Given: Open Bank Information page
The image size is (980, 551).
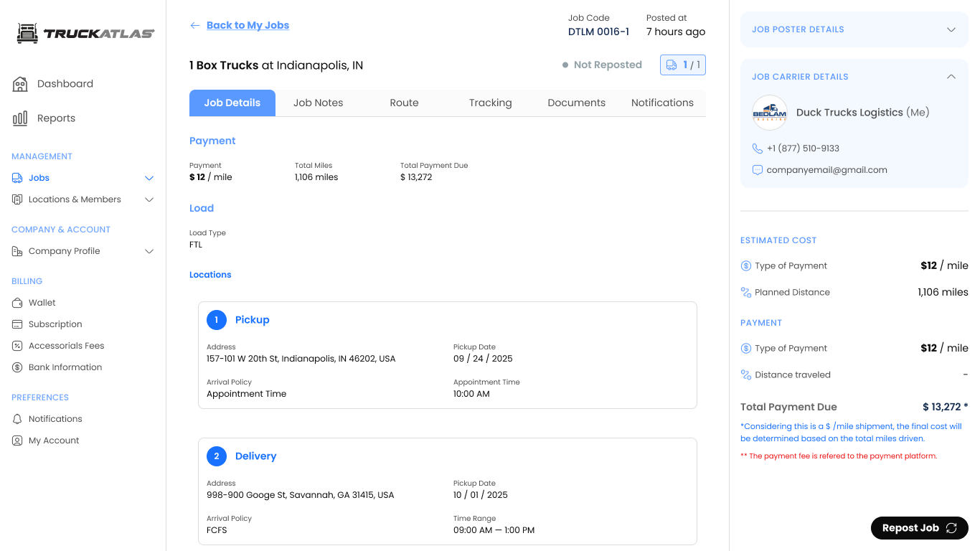Looking at the screenshot, I should 65,367.
